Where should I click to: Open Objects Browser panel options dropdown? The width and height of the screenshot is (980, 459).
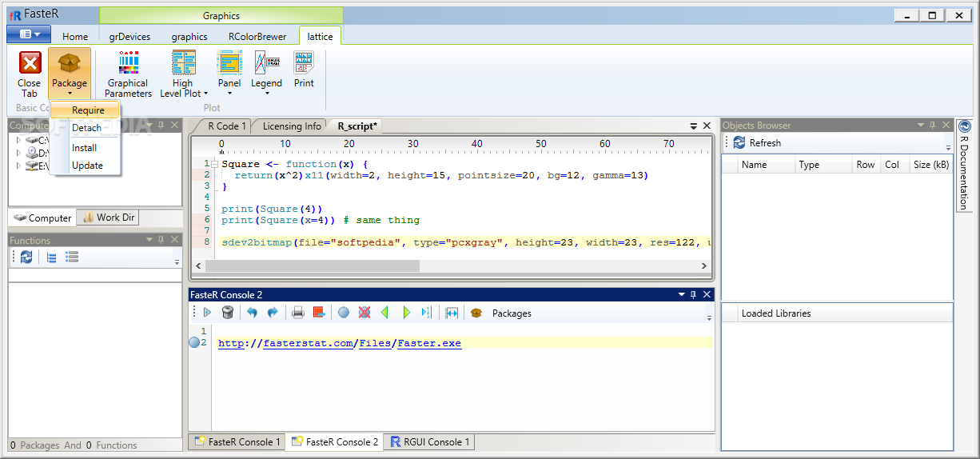[921, 126]
